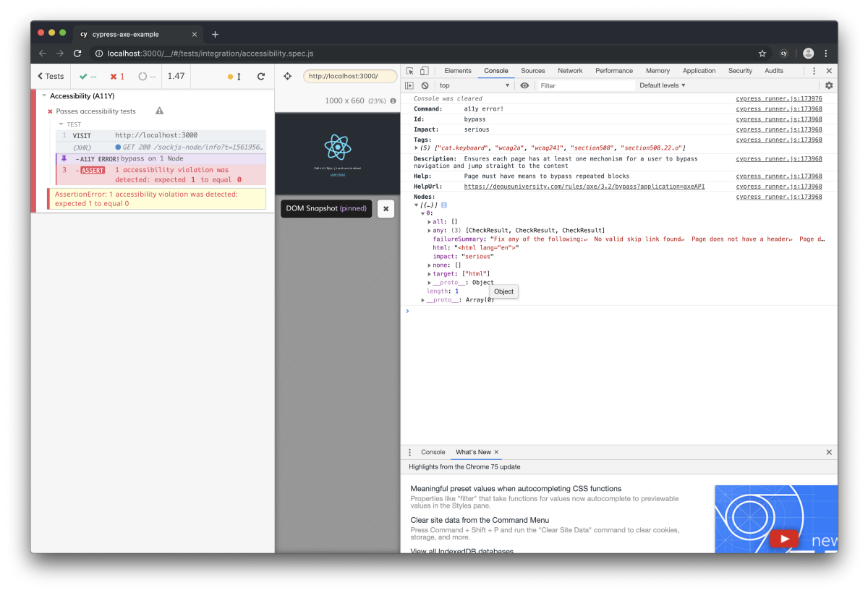Open the console settings gear icon
868x593 pixels.
coord(829,85)
